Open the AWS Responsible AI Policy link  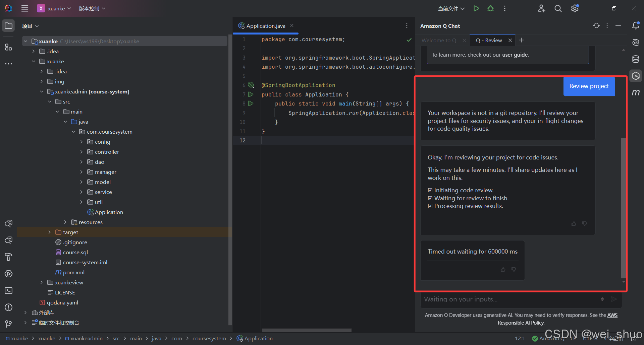coord(521,323)
